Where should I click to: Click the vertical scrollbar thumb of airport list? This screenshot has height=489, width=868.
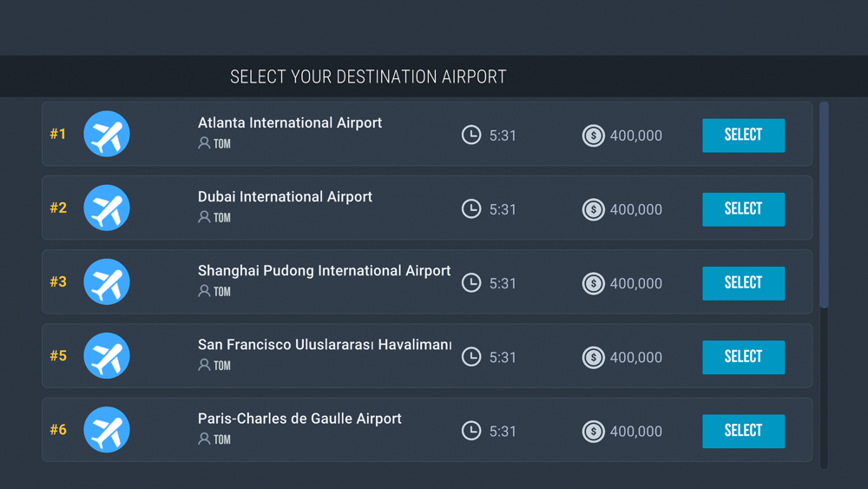[824, 204]
